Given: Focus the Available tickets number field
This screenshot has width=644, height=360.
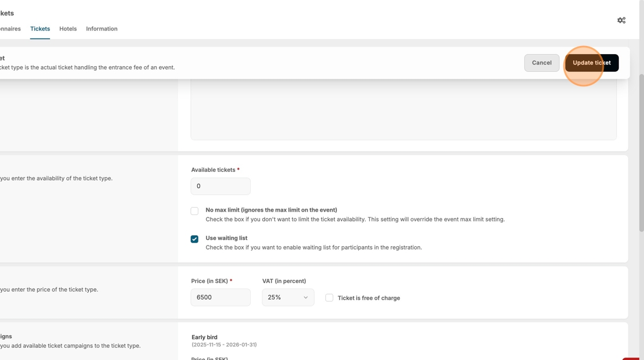Looking at the screenshot, I should point(220,186).
